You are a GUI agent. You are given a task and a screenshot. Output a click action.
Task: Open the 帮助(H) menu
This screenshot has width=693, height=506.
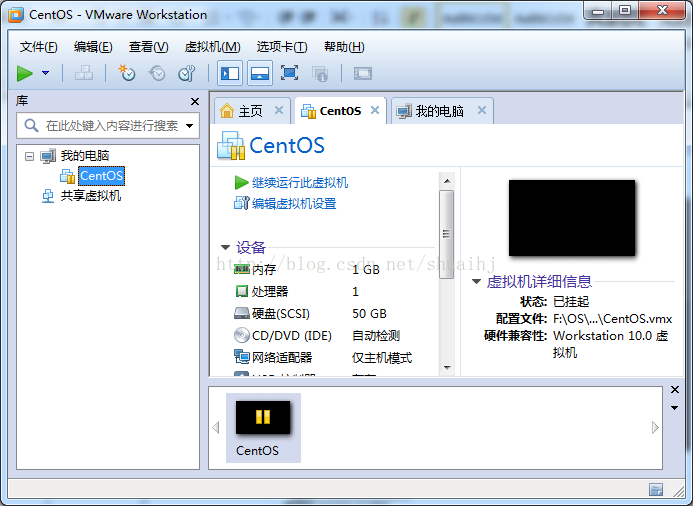click(x=344, y=46)
